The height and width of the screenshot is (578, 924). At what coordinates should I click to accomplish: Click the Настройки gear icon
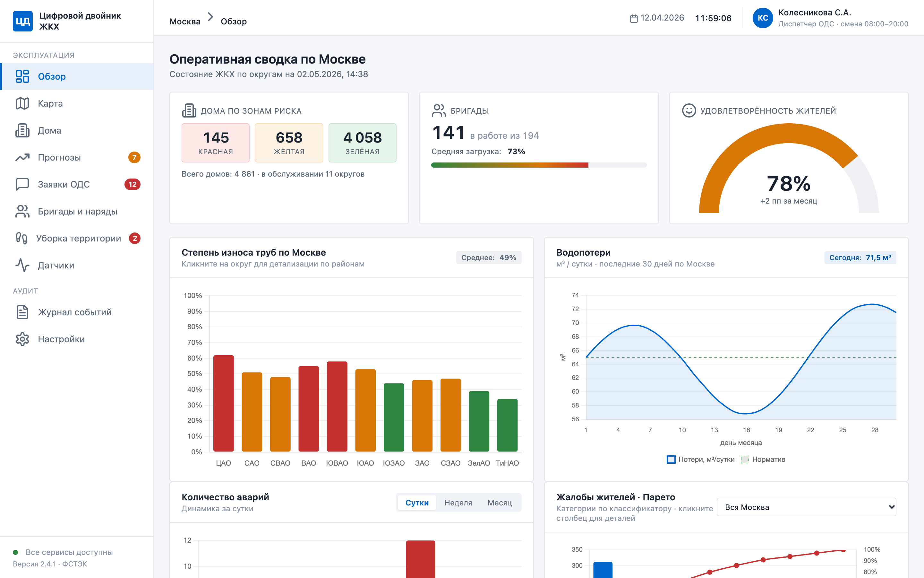(22, 339)
